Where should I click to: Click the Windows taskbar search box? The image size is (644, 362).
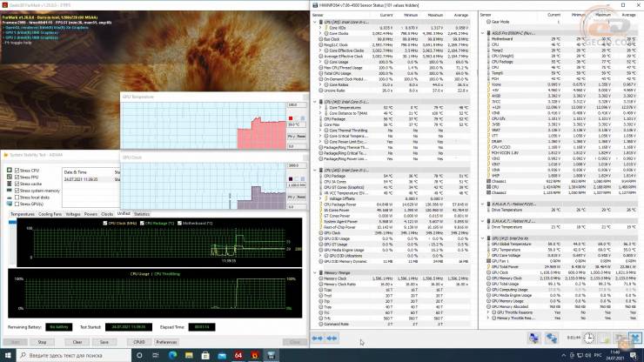[74, 355]
